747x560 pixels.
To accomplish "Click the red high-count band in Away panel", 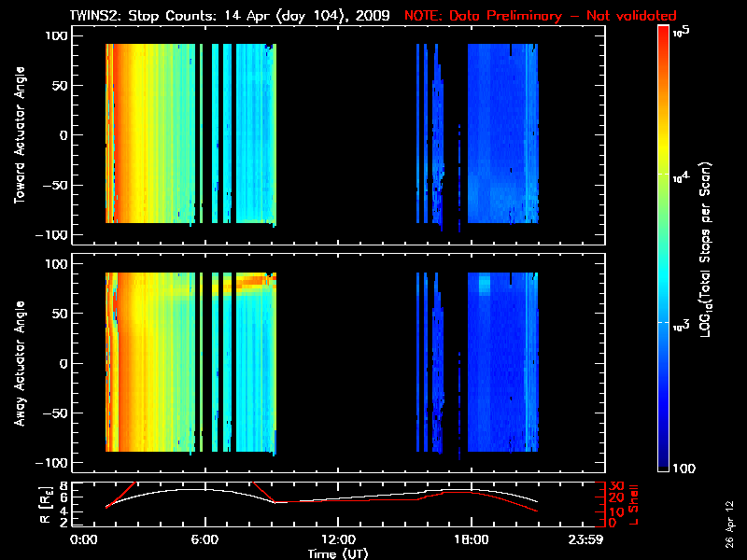I will (250, 280).
